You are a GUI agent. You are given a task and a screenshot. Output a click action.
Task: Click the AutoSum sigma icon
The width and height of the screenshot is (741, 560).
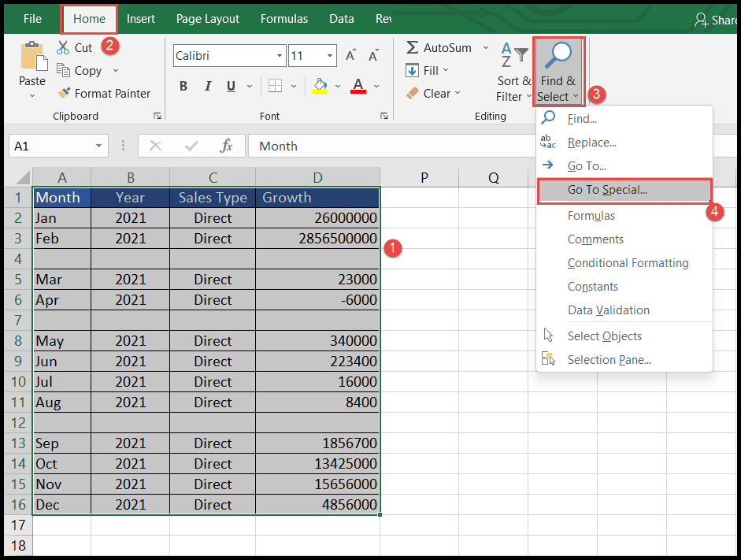412,47
